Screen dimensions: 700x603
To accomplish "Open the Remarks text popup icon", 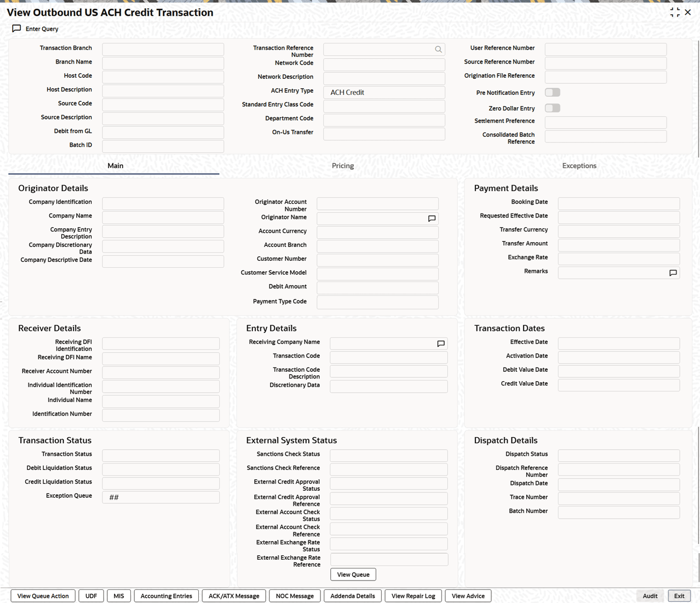I will click(673, 273).
